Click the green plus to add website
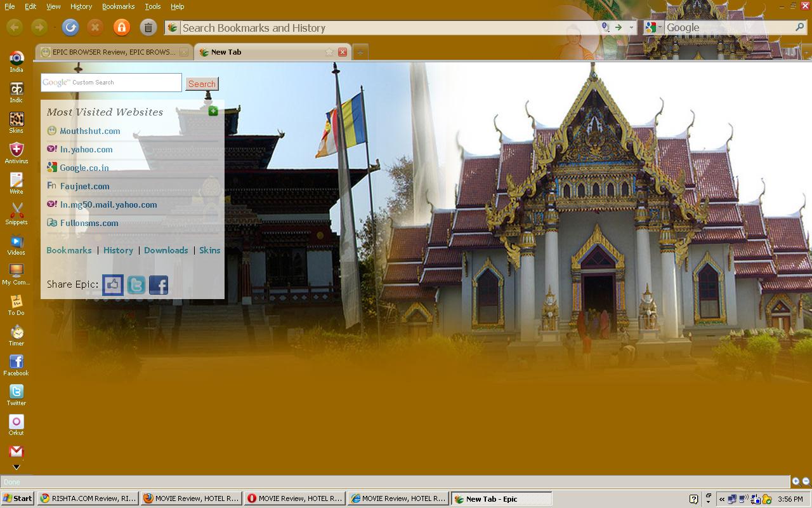This screenshot has height=508, width=812. click(x=213, y=111)
